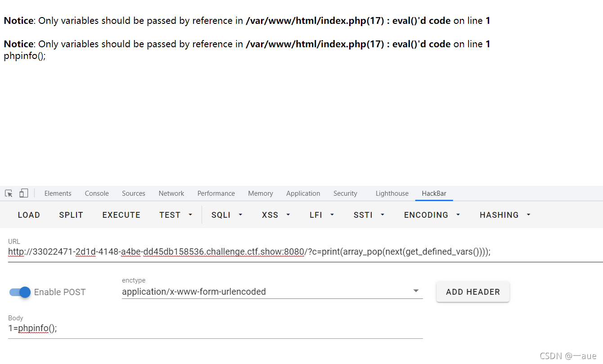The width and height of the screenshot is (603, 364).
Task: Open the Performance tab
Action: click(216, 193)
